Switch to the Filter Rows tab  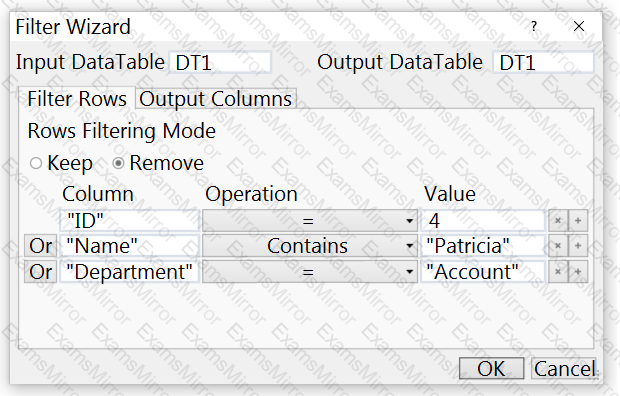coord(77,99)
